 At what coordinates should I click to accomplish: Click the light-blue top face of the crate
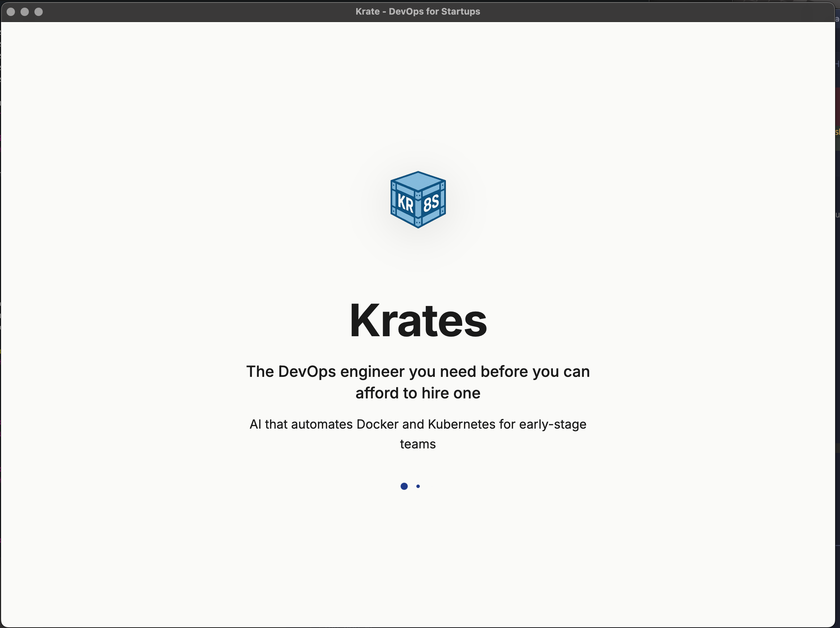point(418,181)
